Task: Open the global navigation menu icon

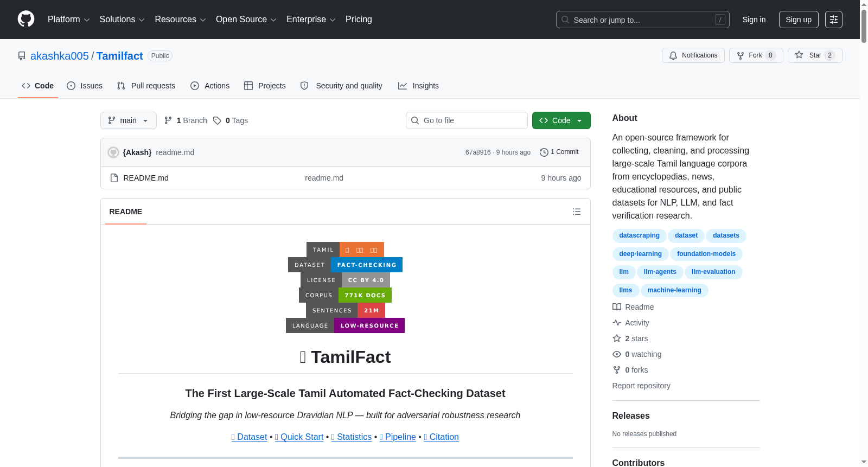Action: click(x=834, y=20)
